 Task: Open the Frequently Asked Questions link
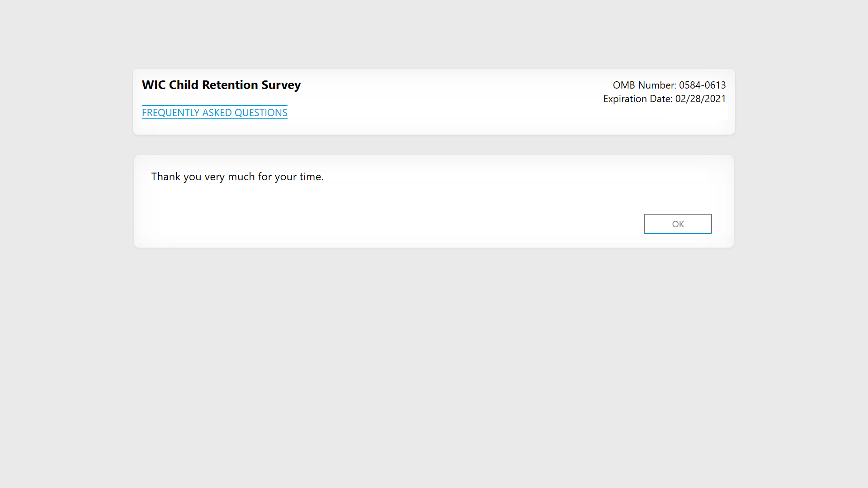214,113
